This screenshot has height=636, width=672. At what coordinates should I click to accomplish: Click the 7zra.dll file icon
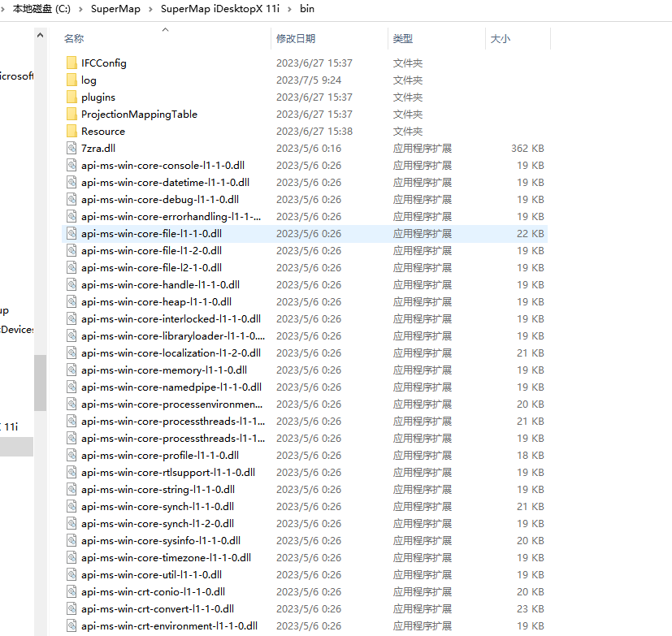click(72, 148)
